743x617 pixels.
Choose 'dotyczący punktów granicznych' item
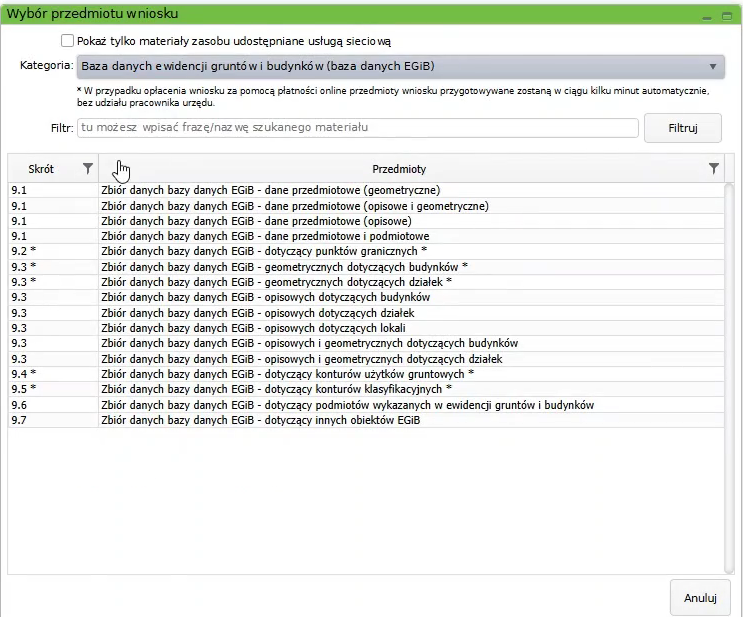point(264,251)
